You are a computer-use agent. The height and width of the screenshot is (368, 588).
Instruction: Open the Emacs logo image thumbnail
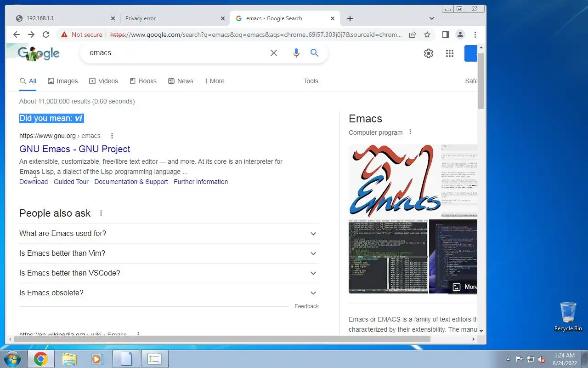pos(394,181)
